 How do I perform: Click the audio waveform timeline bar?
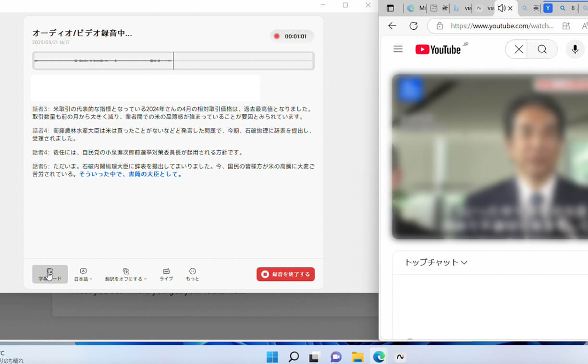point(173,61)
